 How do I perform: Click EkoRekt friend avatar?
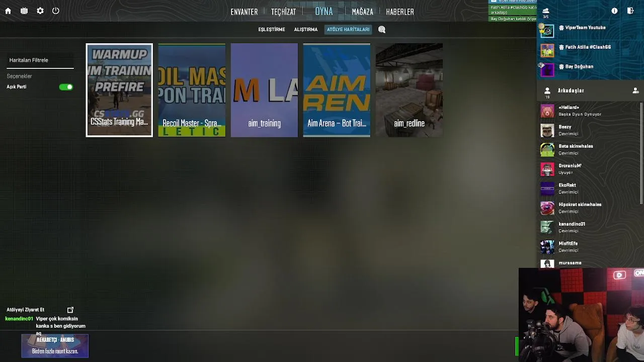[547, 189]
